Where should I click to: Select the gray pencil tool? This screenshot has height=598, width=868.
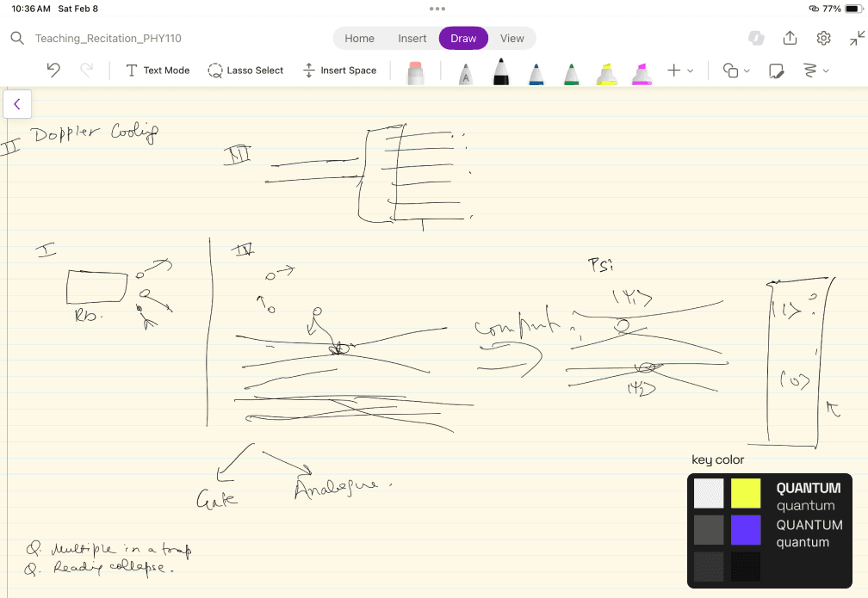pyautogui.click(x=466, y=73)
